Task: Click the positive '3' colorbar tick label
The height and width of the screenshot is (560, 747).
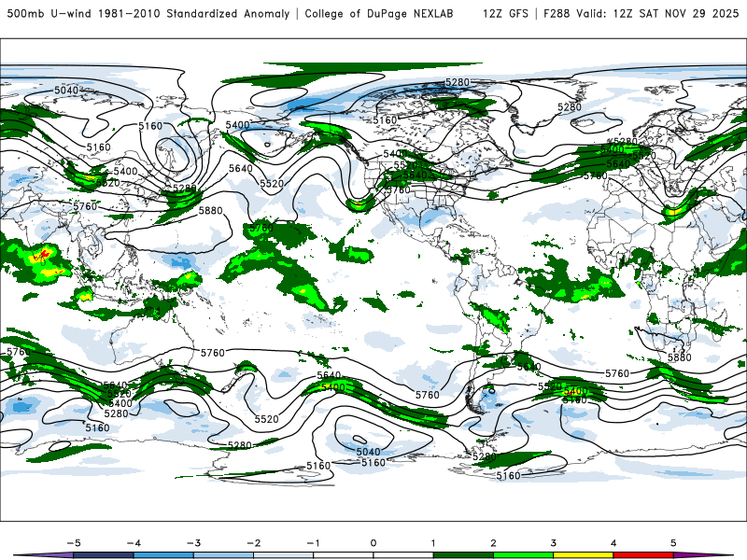Action: [x=553, y=543]
